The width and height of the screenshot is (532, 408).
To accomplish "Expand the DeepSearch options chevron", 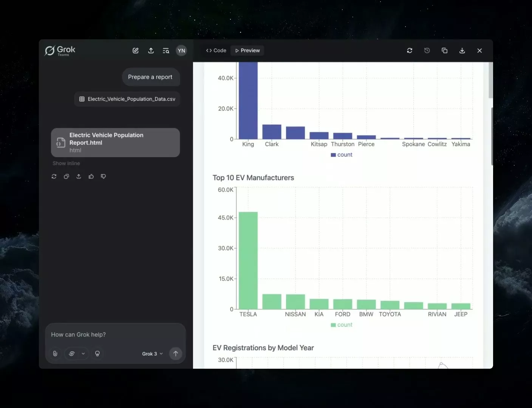I will click(x=83, y=354).
